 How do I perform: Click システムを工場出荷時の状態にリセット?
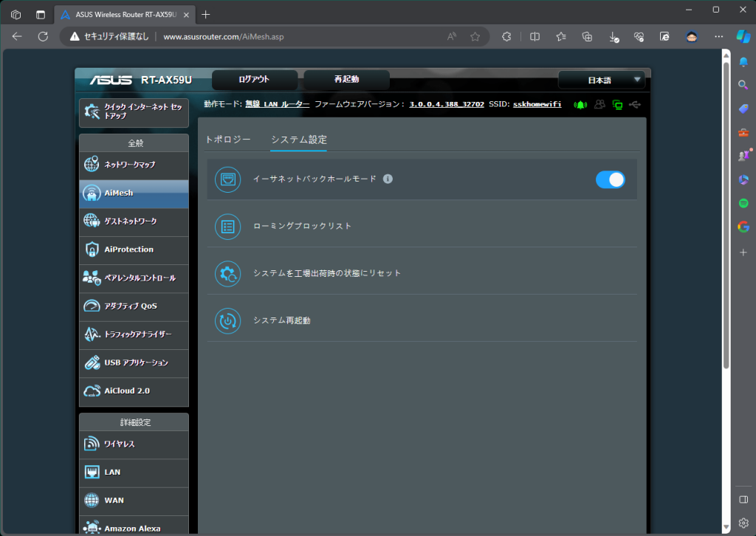(x=327, y=273)
